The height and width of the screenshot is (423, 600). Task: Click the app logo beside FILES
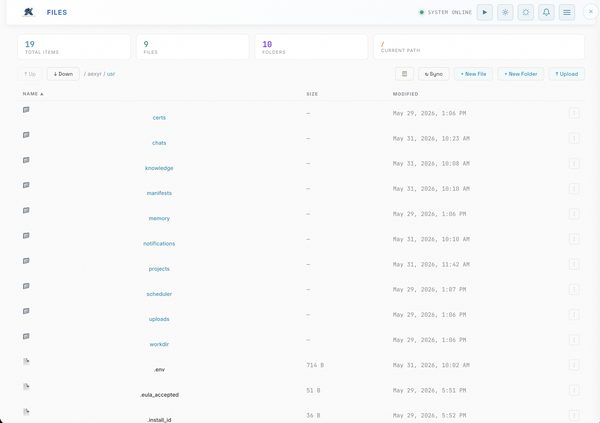point(28,12)
